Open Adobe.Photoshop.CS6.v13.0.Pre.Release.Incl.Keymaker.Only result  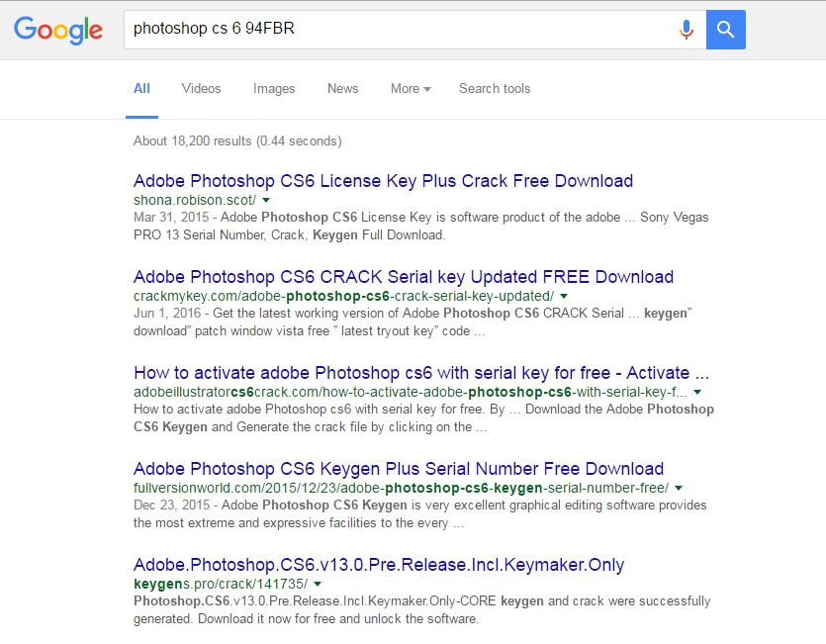coord(379,565)
